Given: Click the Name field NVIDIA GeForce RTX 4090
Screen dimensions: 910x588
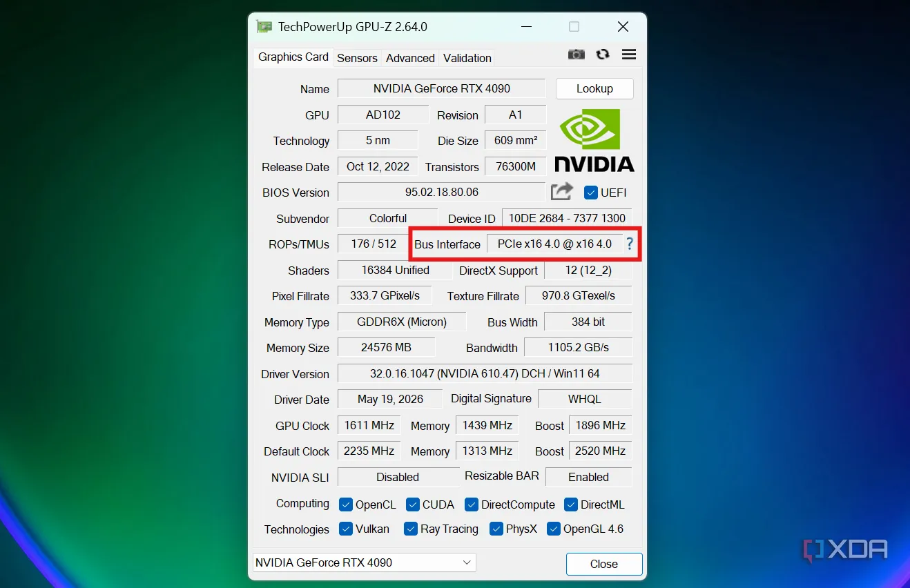Looking at the screenshot, I should [x=442, y=88].
